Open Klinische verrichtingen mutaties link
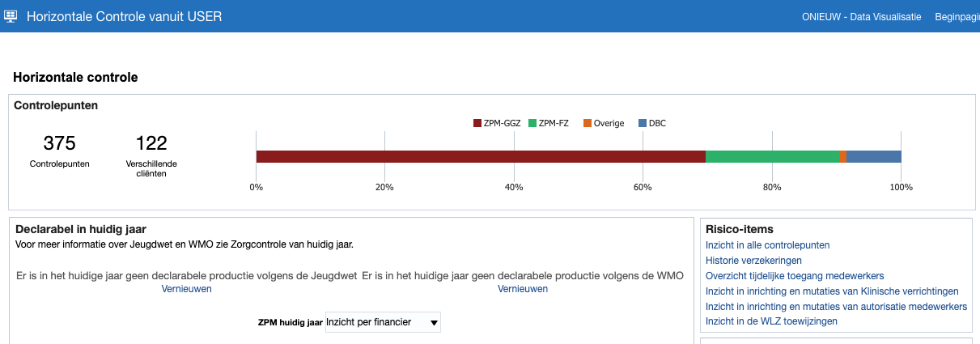The height and width of the screenshot is (344, 980). pyautogui.click(x=832, y=291)
